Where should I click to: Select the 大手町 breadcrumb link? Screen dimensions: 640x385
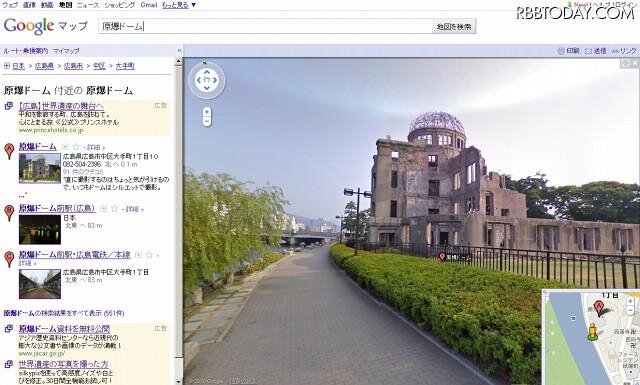tap(125, 66)
